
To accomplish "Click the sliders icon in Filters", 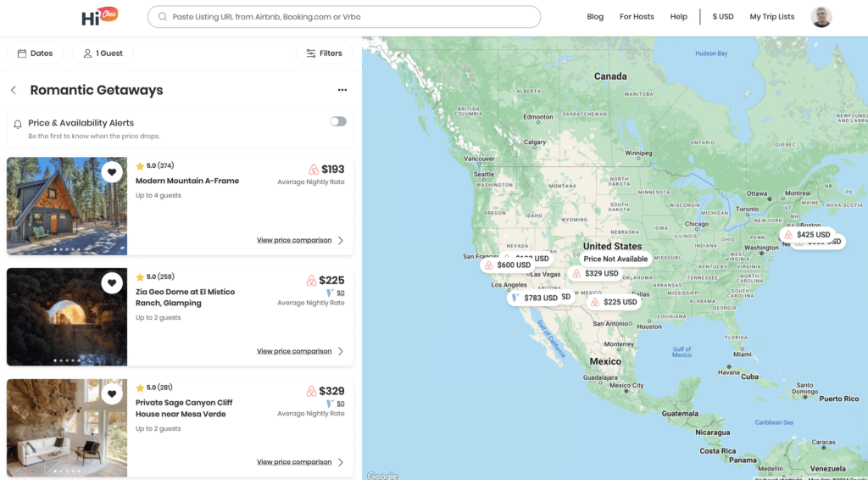I will point(311,53).
